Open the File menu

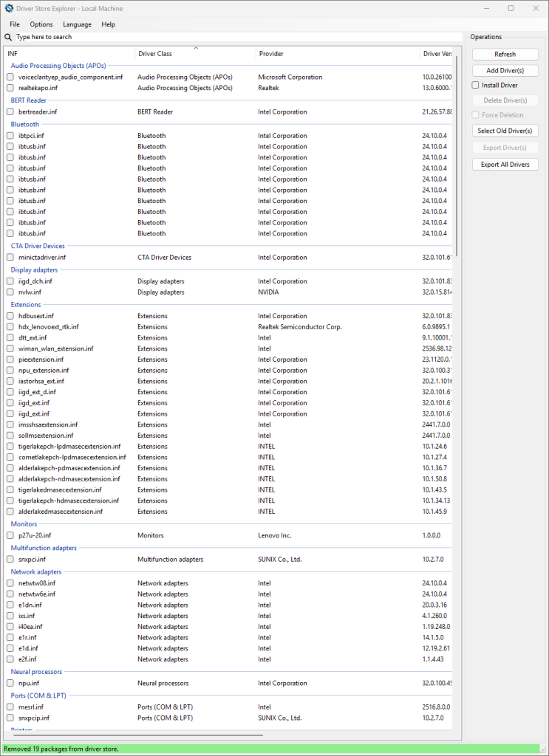point(14,24)
